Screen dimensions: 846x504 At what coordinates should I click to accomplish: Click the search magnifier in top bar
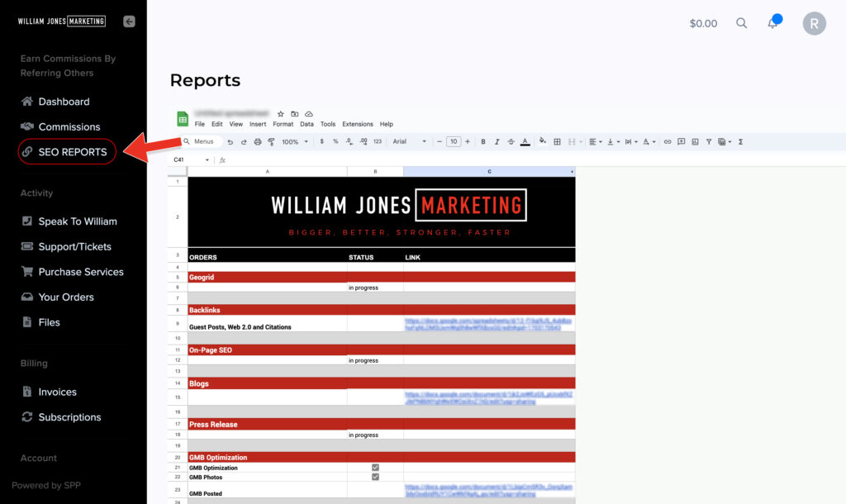741,23
